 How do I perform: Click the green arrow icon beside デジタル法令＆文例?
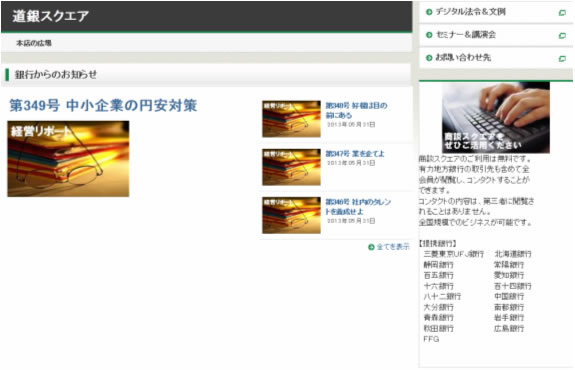(x=429, y=12)
